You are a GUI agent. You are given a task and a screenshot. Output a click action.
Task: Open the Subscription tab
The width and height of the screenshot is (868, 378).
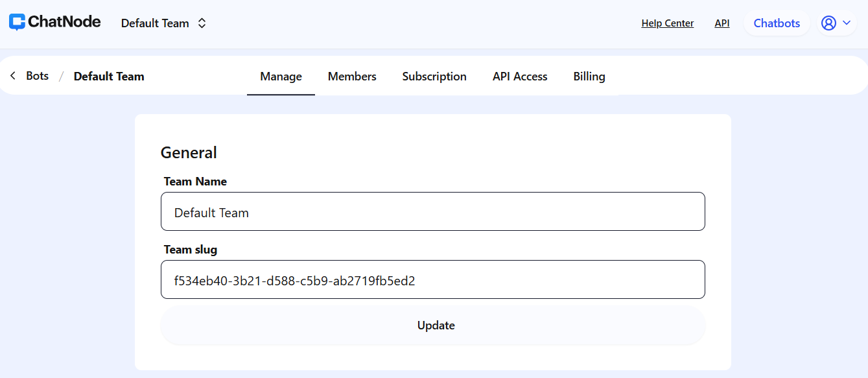pyautogui.click(x=434, y=77)
